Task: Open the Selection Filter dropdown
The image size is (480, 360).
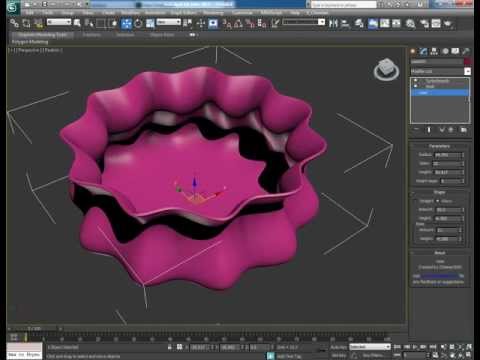Action: 59,22
